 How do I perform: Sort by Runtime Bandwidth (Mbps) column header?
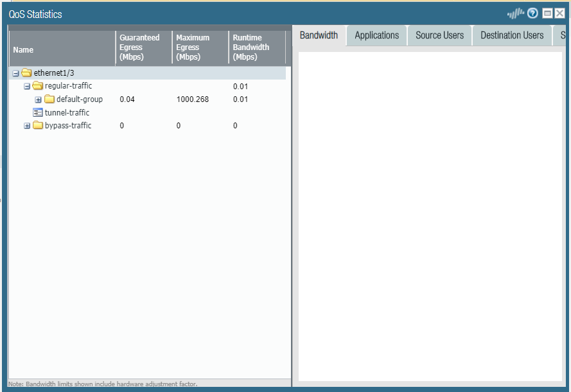(x=257, y=48)
